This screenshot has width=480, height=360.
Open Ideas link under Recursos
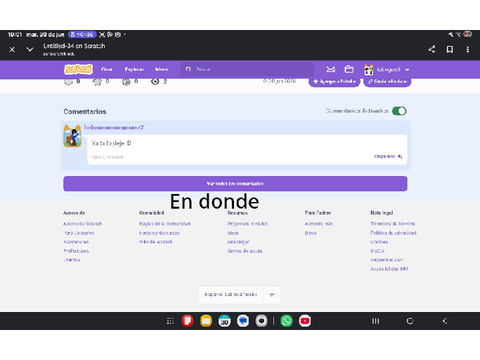point(233,233)
